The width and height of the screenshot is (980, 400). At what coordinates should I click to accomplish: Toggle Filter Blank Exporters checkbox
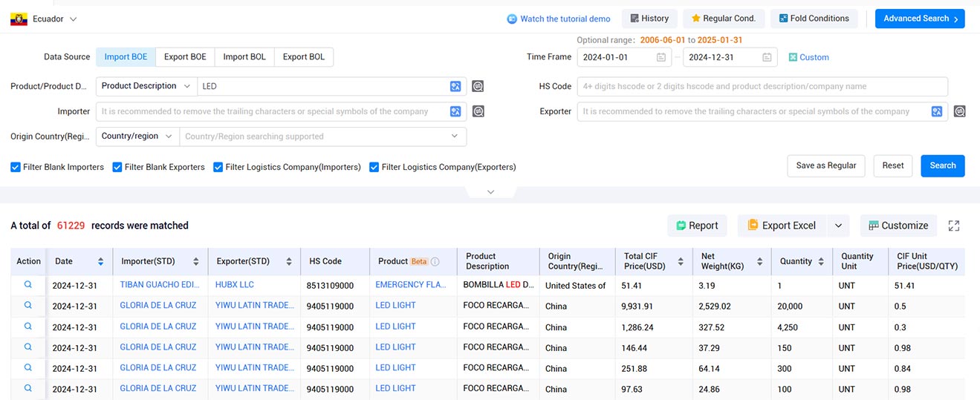coord(117,167)
